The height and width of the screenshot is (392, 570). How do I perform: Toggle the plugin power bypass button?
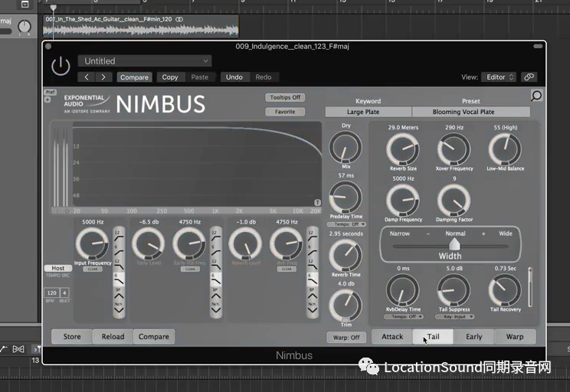[x=61, y=66]
